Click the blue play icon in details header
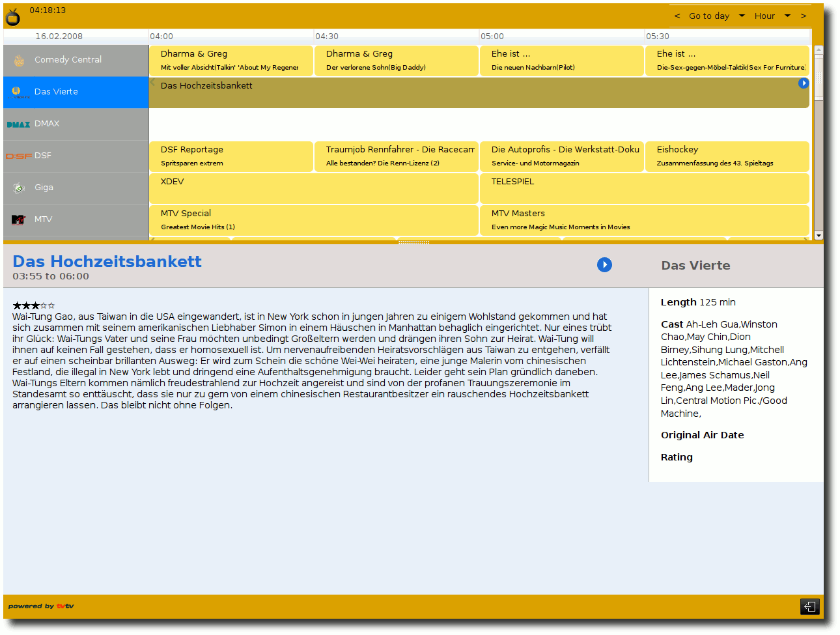 (x=604, y=265)
